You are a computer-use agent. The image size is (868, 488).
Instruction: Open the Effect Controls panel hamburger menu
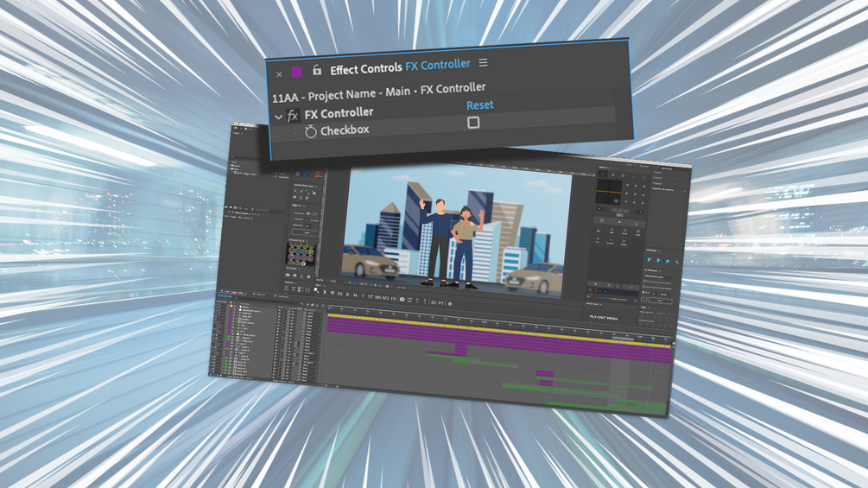pos(484,62)
